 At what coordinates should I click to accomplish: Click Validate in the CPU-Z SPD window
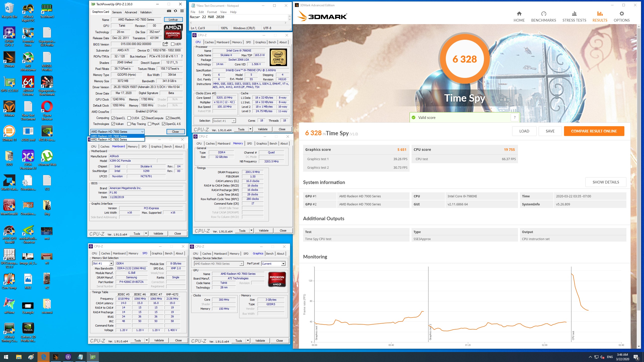(x=159, y=340)
